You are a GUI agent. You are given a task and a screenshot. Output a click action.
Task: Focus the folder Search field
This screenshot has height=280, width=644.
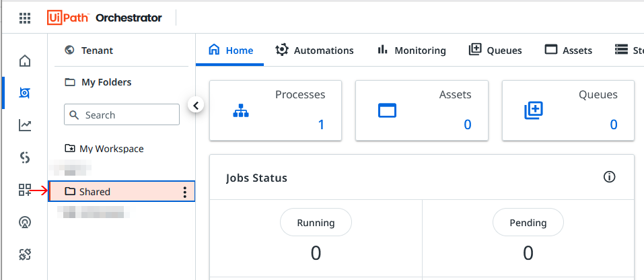[x=122, y=114]
